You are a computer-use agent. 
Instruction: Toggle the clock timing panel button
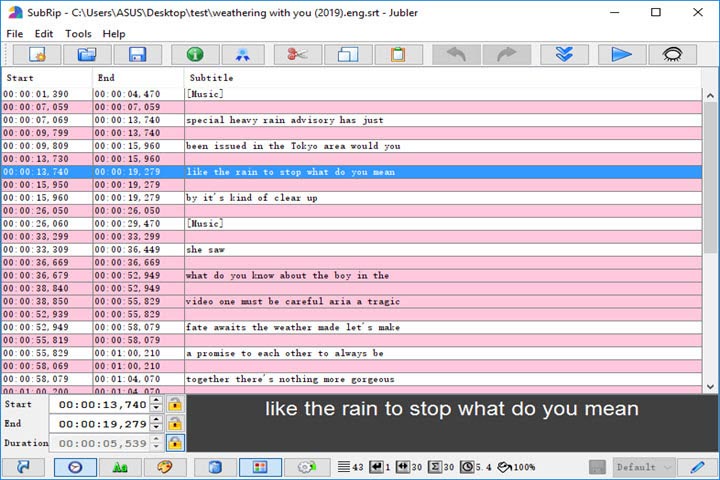(x=73, y=467)
